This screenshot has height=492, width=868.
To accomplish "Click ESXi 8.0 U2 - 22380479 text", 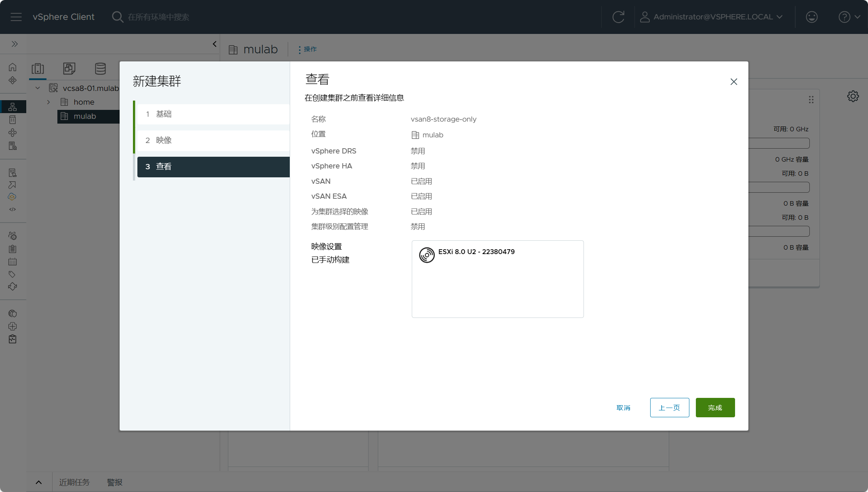I will pos(476,252).
